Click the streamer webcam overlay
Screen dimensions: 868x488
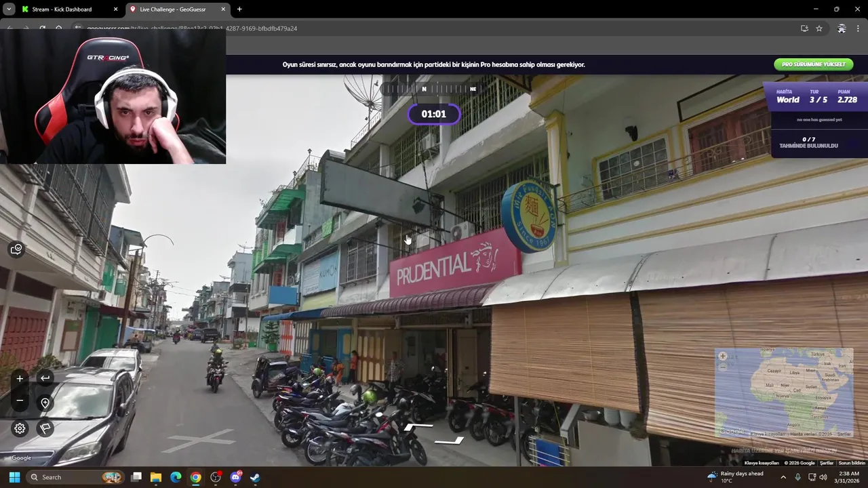pos(113,96)
